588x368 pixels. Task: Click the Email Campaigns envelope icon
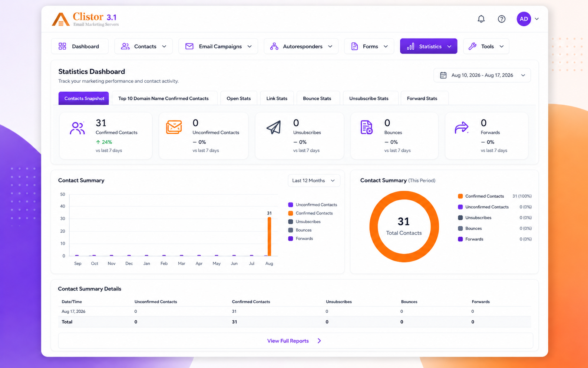pos(189,46)
